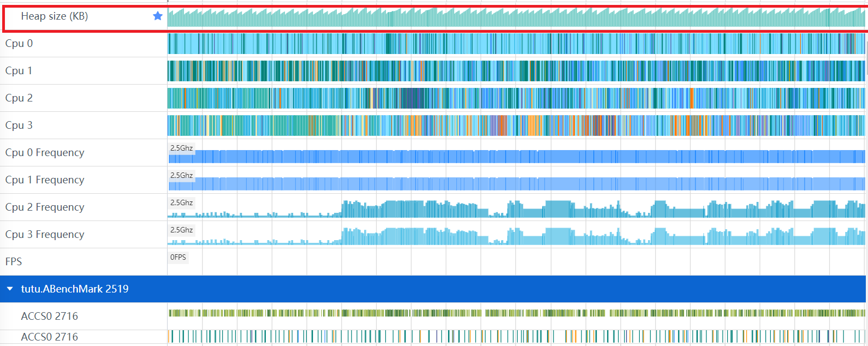
Task: Select the Cpu 0 Frequency row label
Action: (x=45, y=153)
